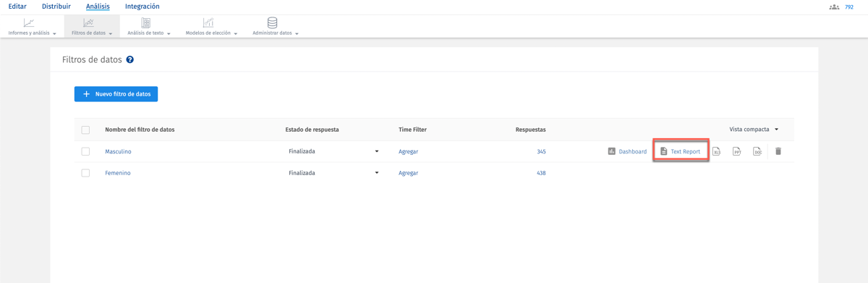Open the Masculino filter name link
Viewport: 868px width, 283px height.
[118, 151]
